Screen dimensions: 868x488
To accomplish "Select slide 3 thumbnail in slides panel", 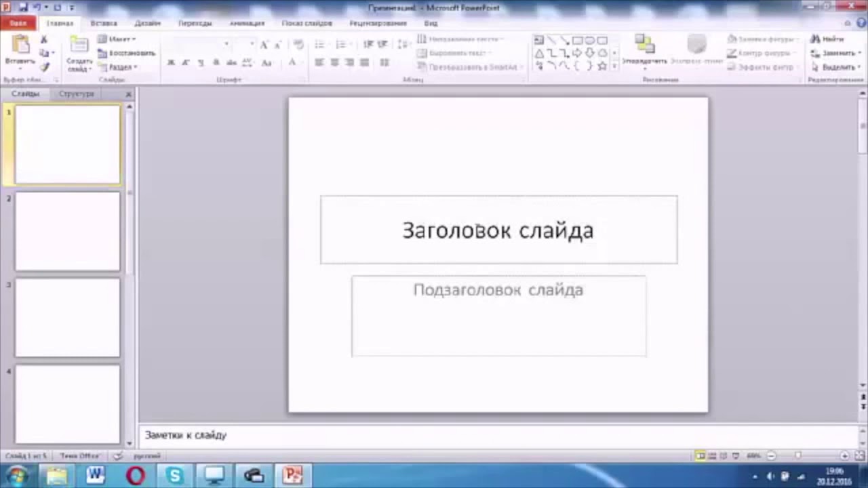I will tap(67, 317).
